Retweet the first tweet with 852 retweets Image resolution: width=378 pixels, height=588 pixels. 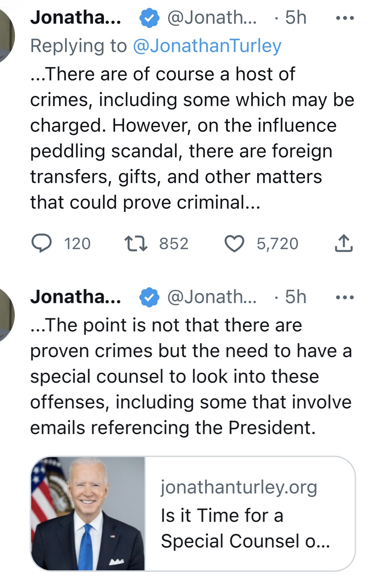coord(136,243)
